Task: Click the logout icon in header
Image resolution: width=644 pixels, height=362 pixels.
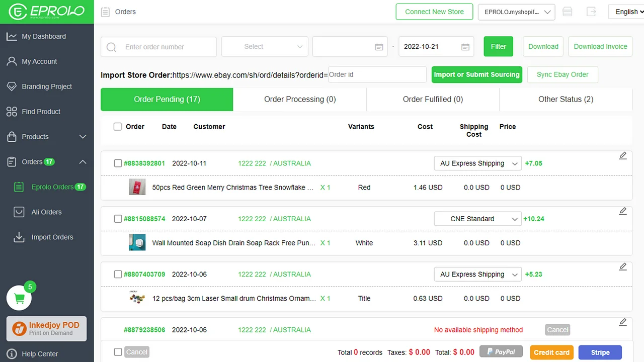Action: tap(591, 12)
